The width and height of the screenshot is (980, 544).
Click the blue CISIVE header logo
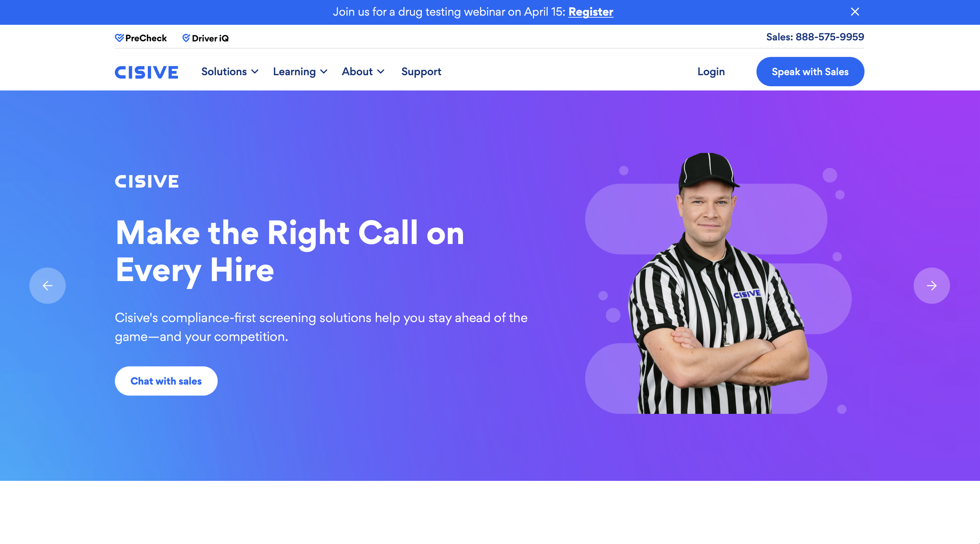pyautogui.click(x=147, y=72)
